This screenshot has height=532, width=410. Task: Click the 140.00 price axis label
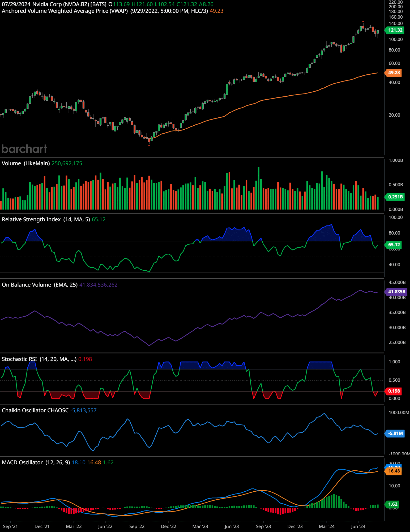pos(396,23)
